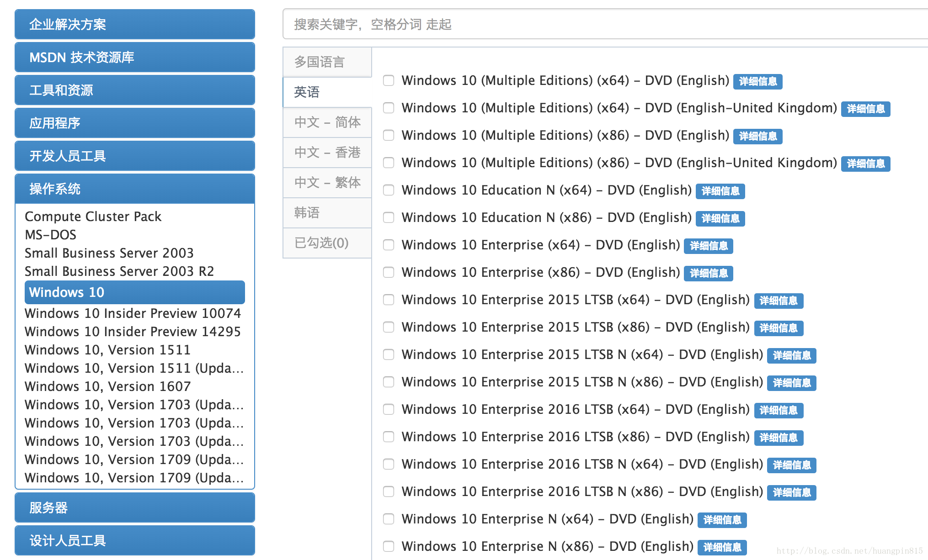Open 详细信息 for Multiple Editions (x86) English

[758, 136]
